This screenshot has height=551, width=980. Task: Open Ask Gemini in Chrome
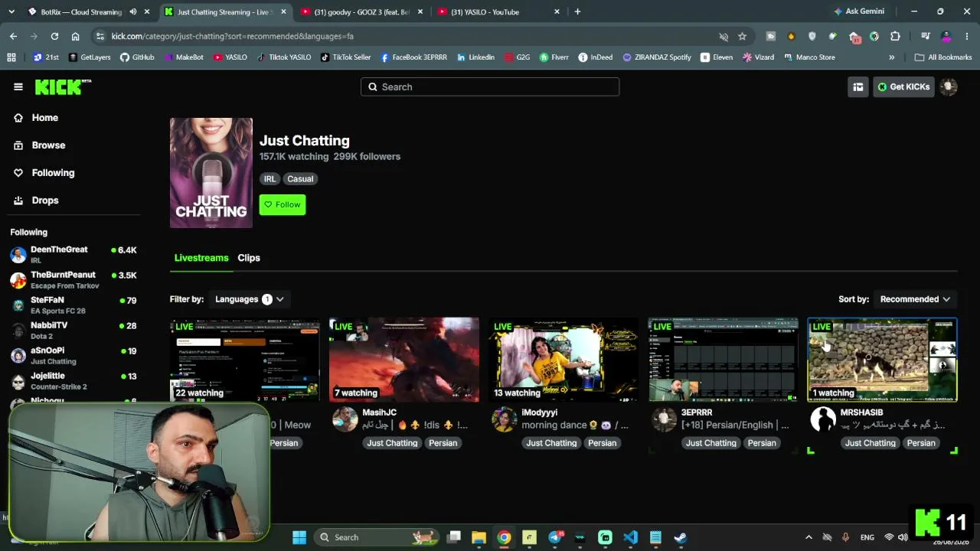(x=859, y=11)
